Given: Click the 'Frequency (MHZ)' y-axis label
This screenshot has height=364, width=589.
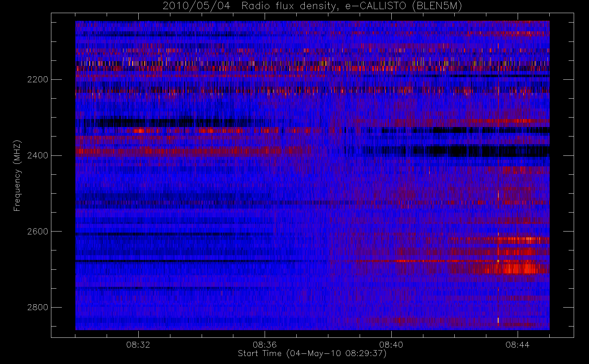Looking at the screenshot, I should tap(17, 176).
